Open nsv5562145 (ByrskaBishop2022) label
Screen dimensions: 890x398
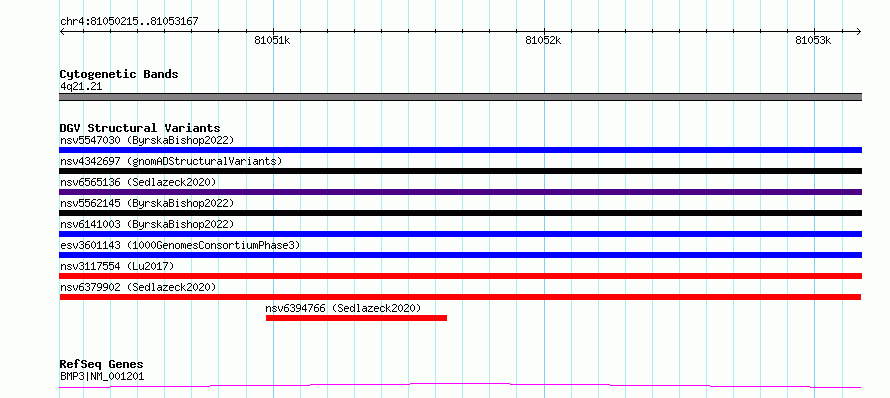tap(146, 203)
